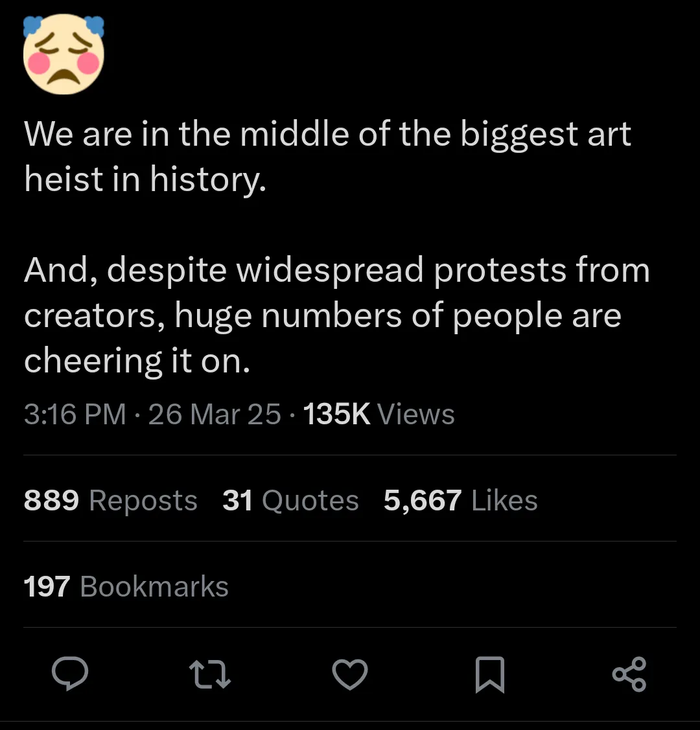Click the "despite widespread protests" text line

[x=336, y=270]
